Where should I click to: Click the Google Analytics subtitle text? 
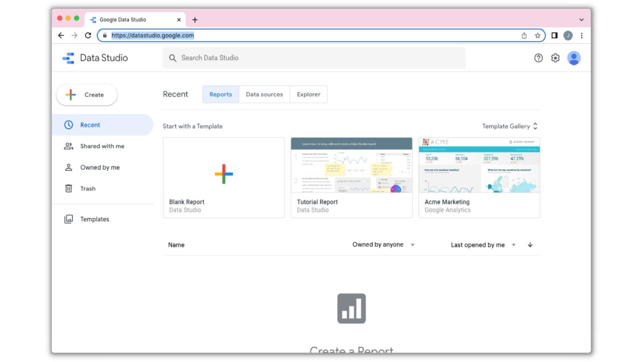pyautogui.click(x=447, y=210)
